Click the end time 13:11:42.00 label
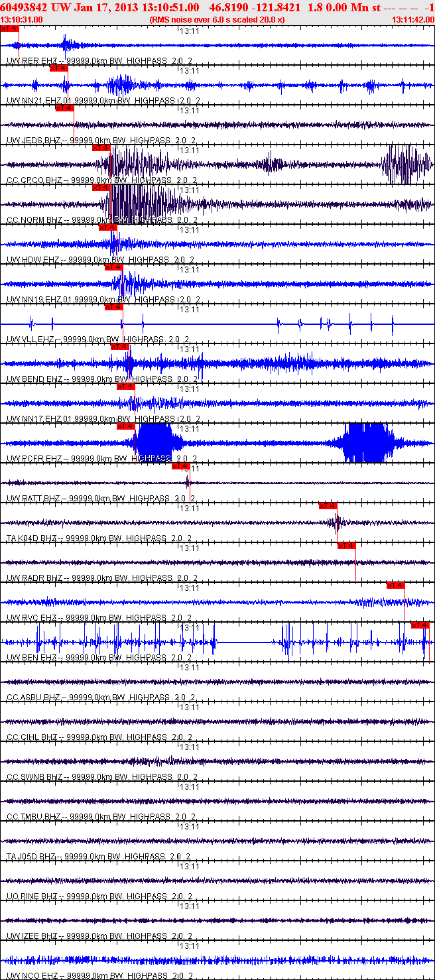435x980 pixels. (413, 20)
